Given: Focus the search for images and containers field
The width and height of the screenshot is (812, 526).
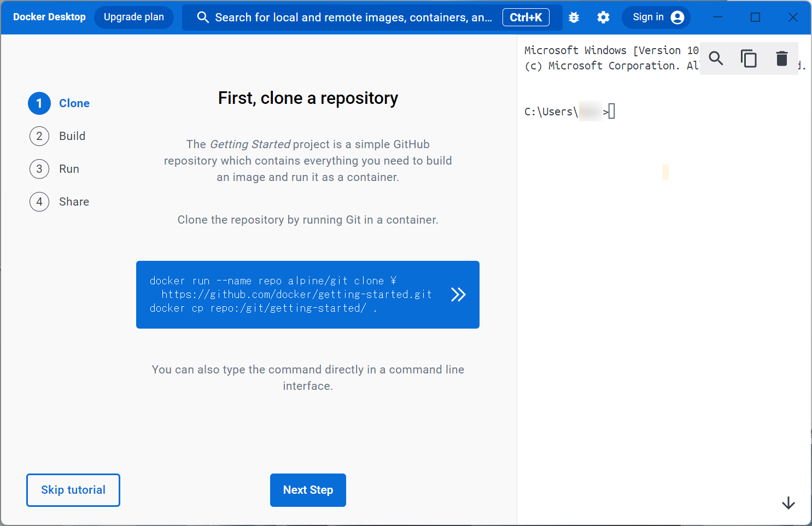Looking at the screenshot, I should pos(372,17).
